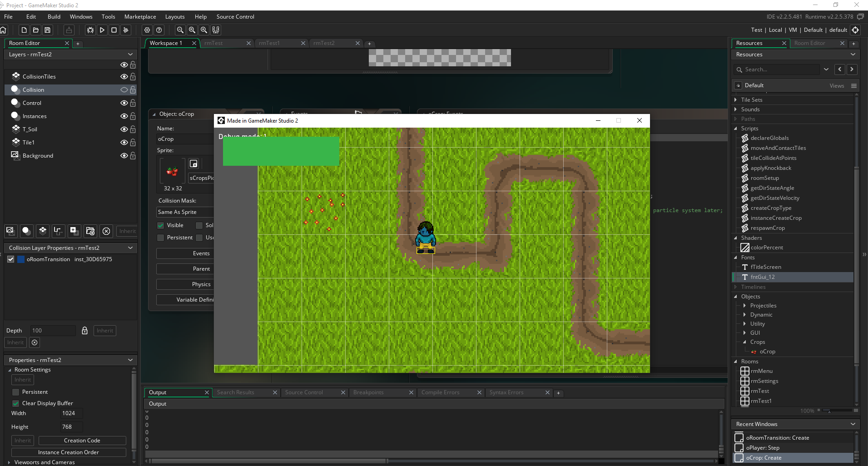Screen dimensions: 868x466
Task: Run the game with the Play button
Action: tap(102, 30)
